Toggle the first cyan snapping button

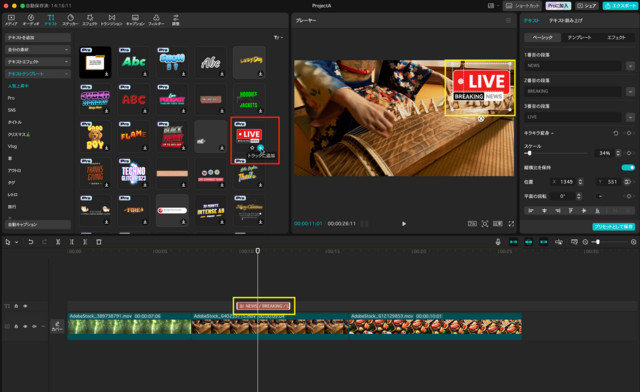[513, 242]
